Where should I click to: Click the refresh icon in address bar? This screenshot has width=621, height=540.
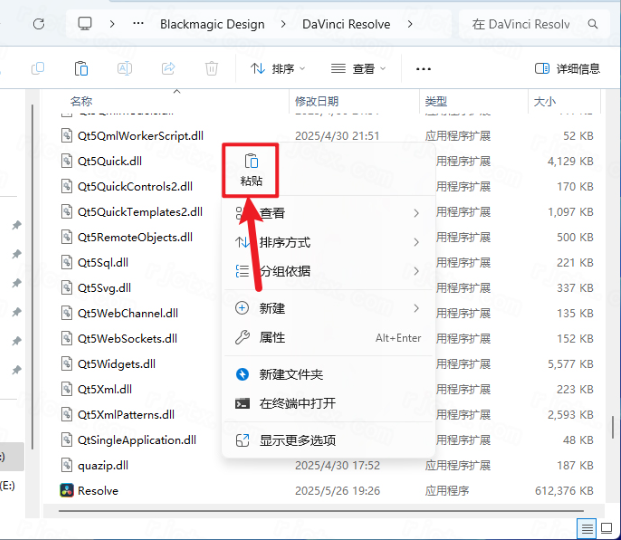pos(38,24)
